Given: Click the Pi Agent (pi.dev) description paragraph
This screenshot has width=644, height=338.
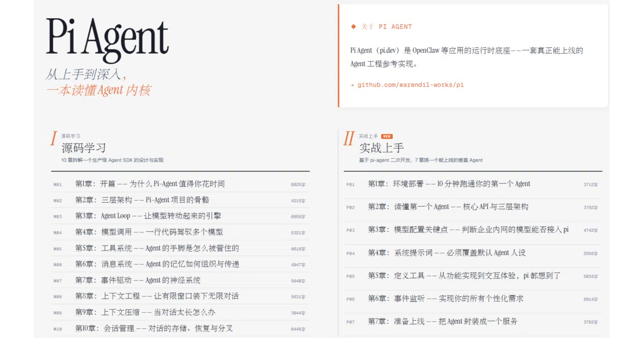Looking at the screenshot, I should coord(466,57).
